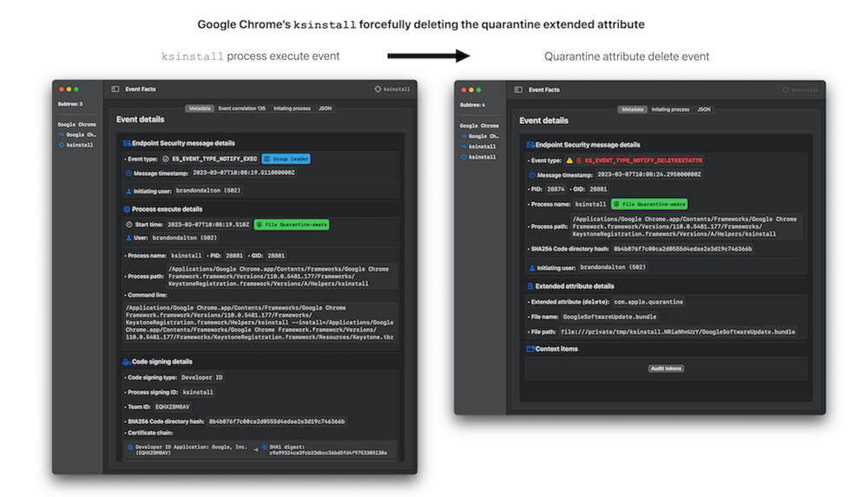This screenshot has height=497, width=868.
Task: Click the Process path value in the Subtree: 4 window
Action: pyautogui.click(x=685, y=227)
